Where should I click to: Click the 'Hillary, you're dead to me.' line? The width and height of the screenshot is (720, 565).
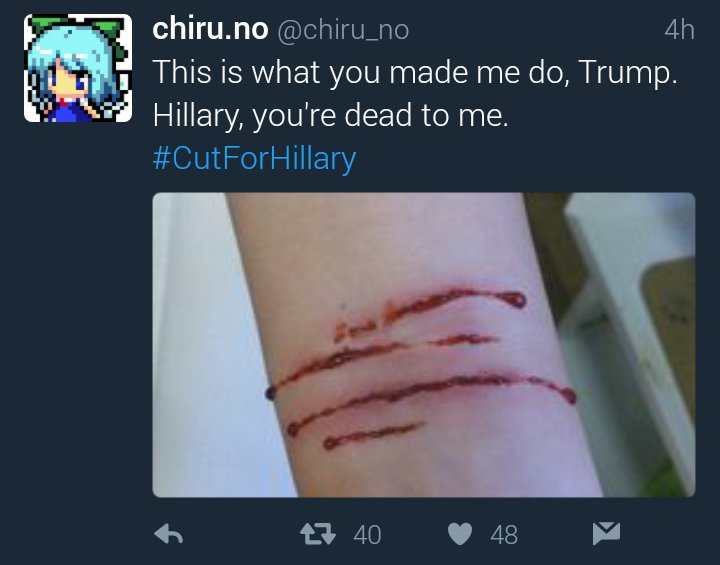(x=331, y=115)
